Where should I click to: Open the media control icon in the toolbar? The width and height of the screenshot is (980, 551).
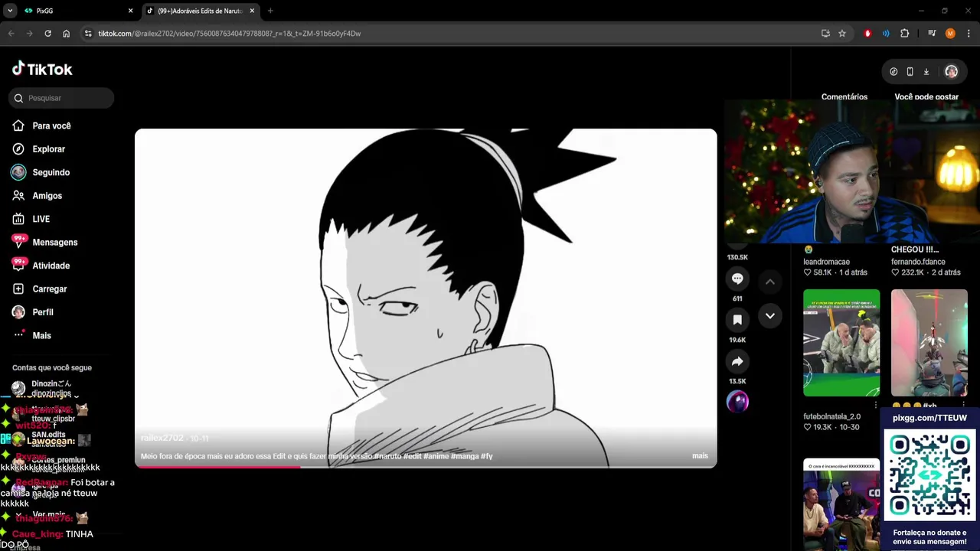pyautogui.click(x=932, y=34)
